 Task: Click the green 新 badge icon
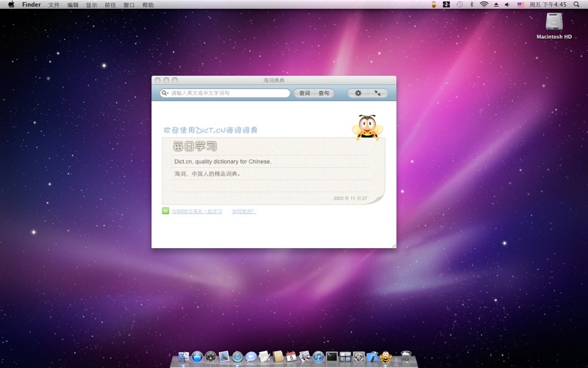point(166,210)
